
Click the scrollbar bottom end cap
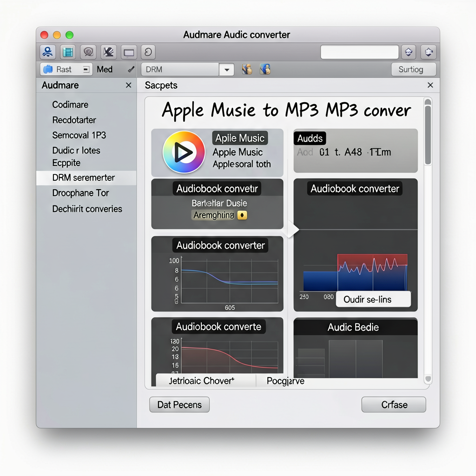(428, 378)
